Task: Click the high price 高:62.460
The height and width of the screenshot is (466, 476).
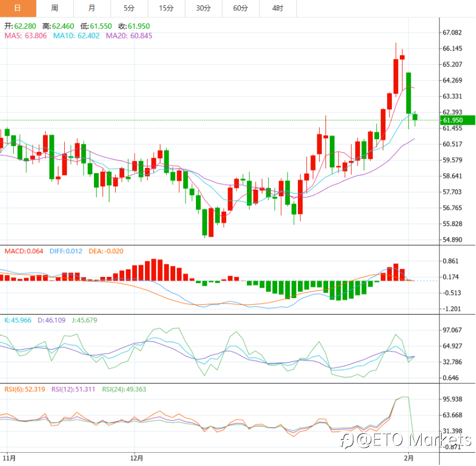Action: pos(58,26)
